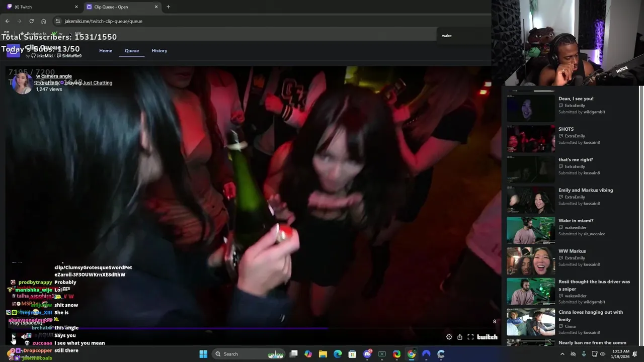
Task: Choose the 'that's me right?' clip
Action: [531, 169]
